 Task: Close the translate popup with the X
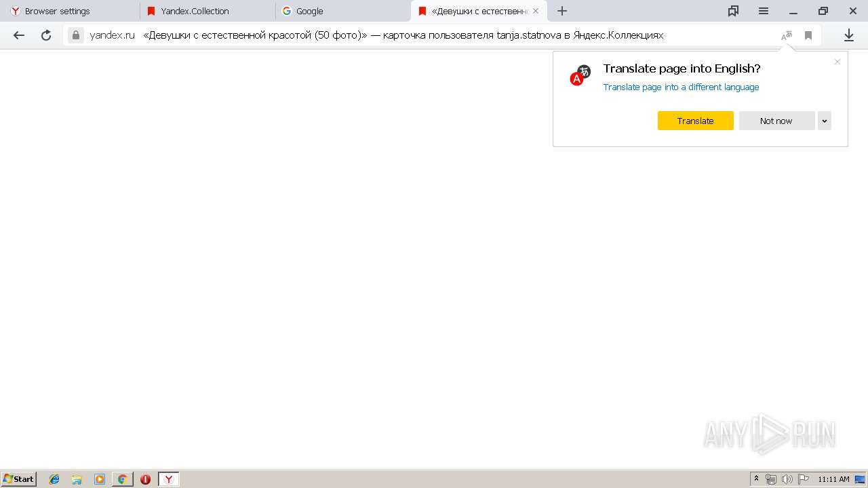[837, 62]
